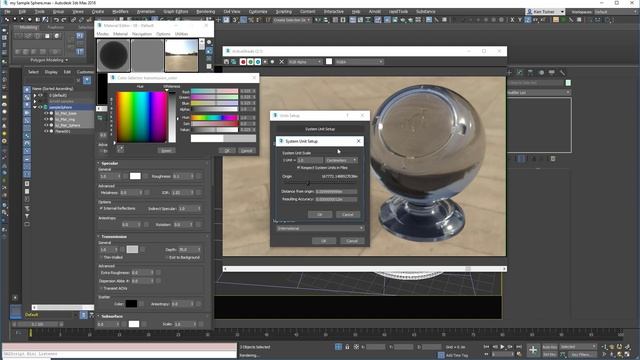This screenshot has width=640, height=360.
Task: Open the Navigation menu in Material Editor
Action: [x=142, y=34]
